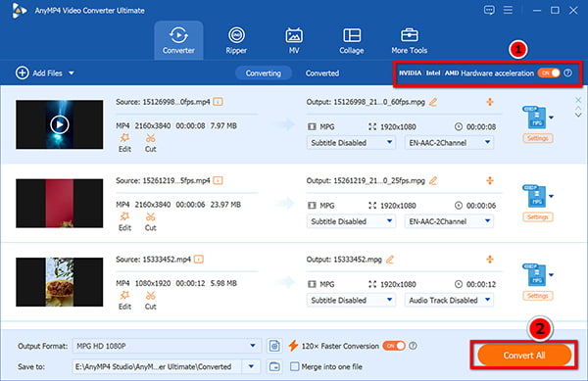The height and width of the screenshot is (381, 588).
Task: Open output folder icon beside Save to
Action: (x=274, y=366)
